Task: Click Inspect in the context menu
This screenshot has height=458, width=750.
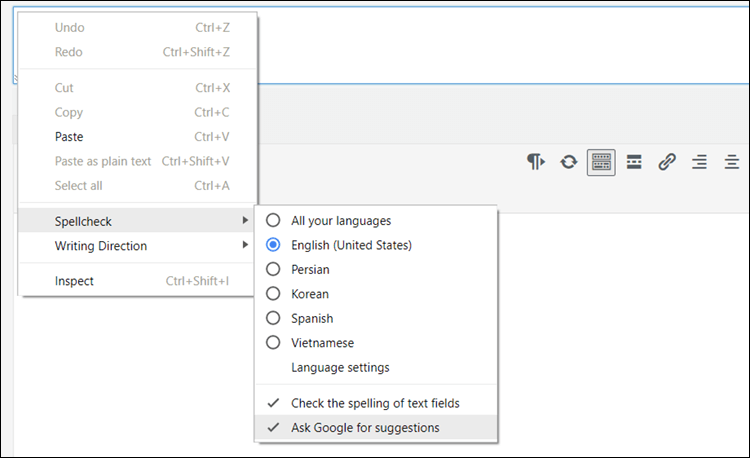Action: point(74,281)
